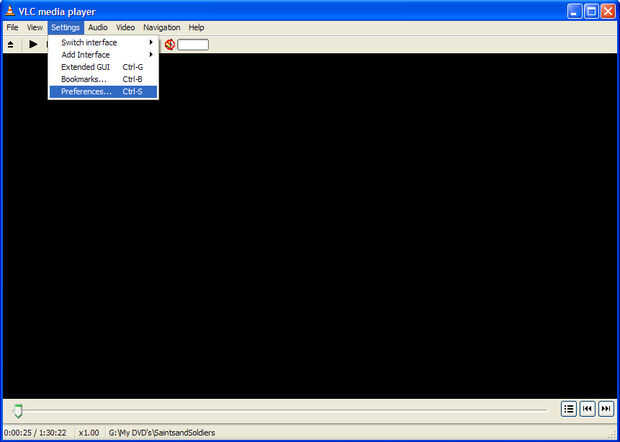Choose Extended GUI menu entry

(103, 67)
